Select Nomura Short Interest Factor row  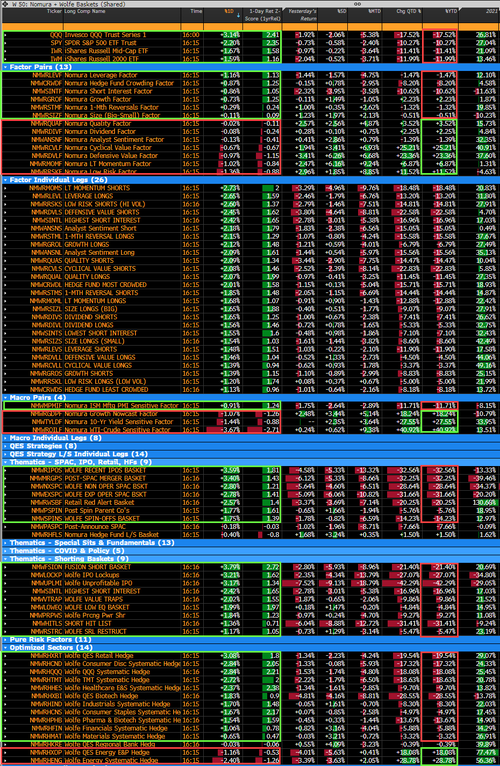coord(250,91)
